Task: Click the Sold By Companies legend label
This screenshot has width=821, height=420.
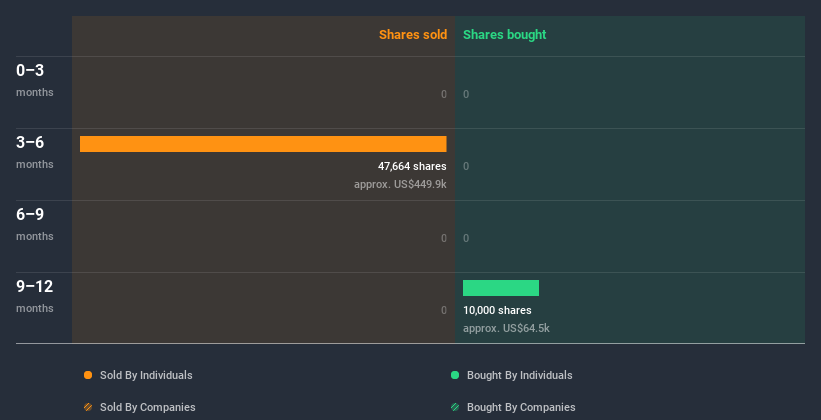Action: [148, 407]
